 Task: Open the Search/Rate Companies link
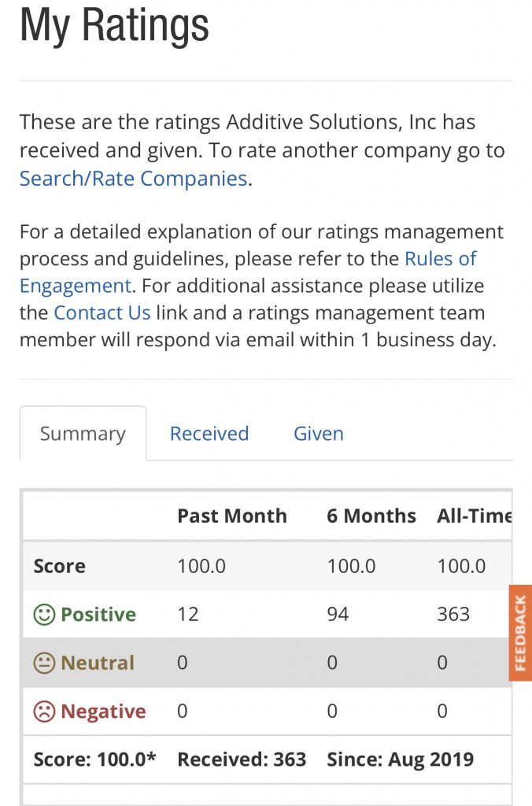[134, 179]
